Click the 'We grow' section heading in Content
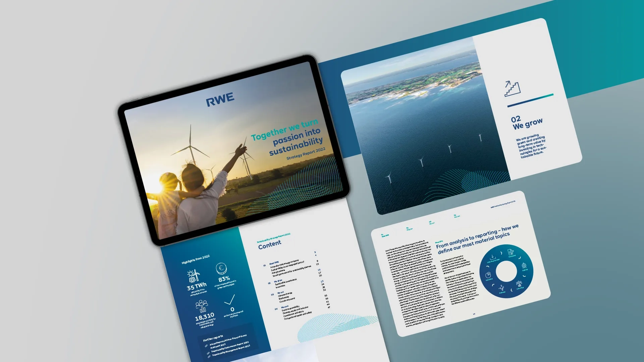The image size is (644, 362). tap(278, 281)
